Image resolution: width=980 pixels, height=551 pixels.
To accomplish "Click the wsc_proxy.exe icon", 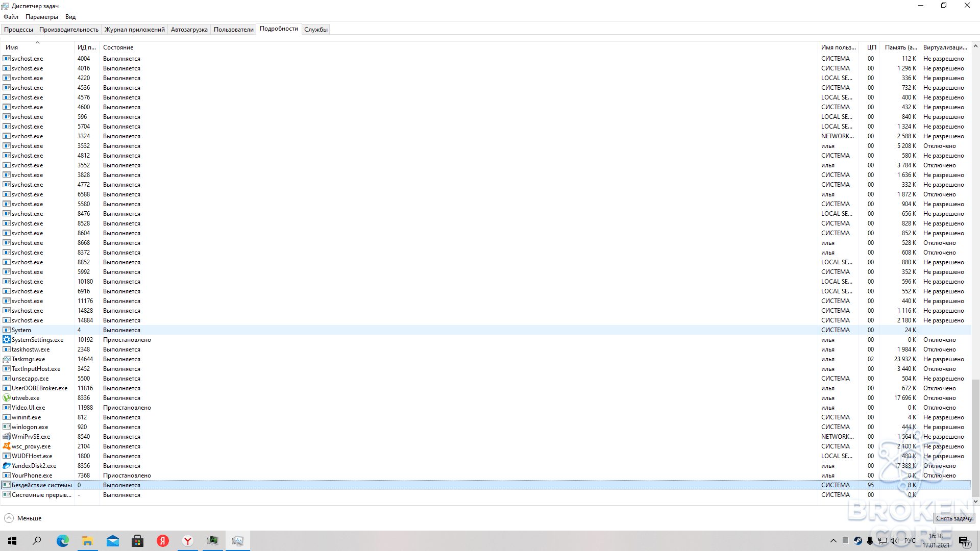I will tap(7, 446).
